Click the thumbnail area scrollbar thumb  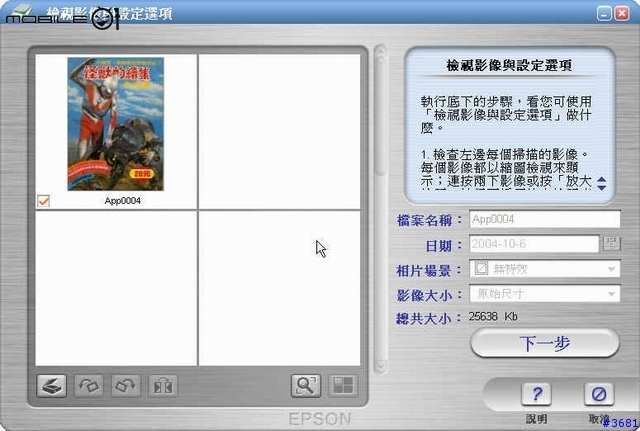click(380, 116)
